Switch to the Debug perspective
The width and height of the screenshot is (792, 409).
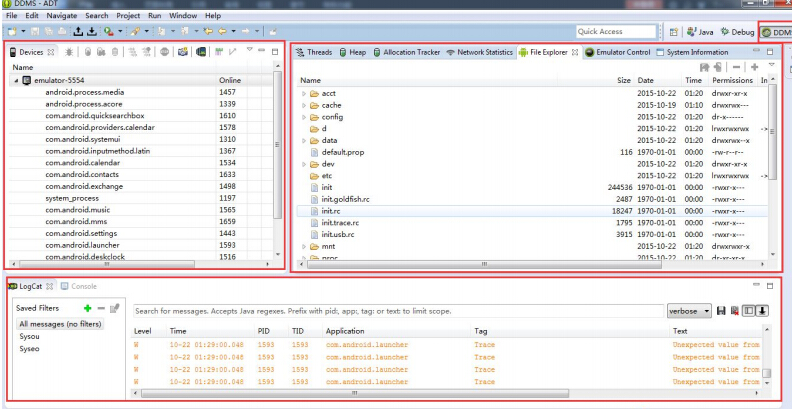738,32
